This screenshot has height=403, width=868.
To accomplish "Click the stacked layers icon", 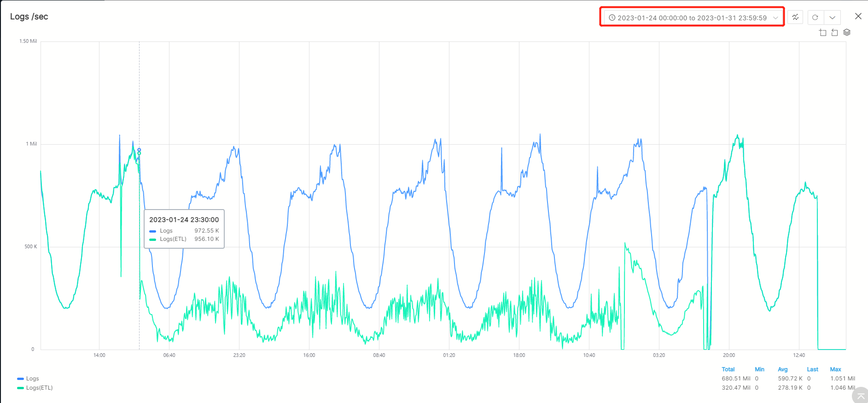I will 847,32.
